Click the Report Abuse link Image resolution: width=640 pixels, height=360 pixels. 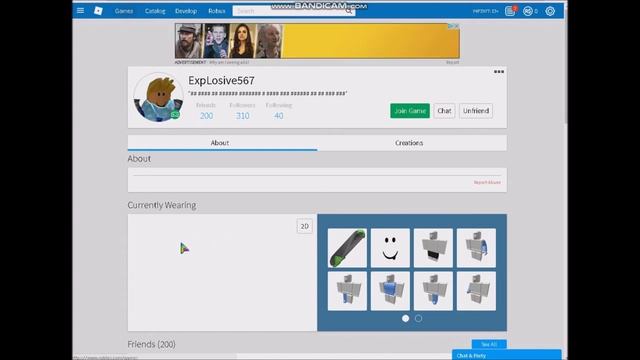487,182
